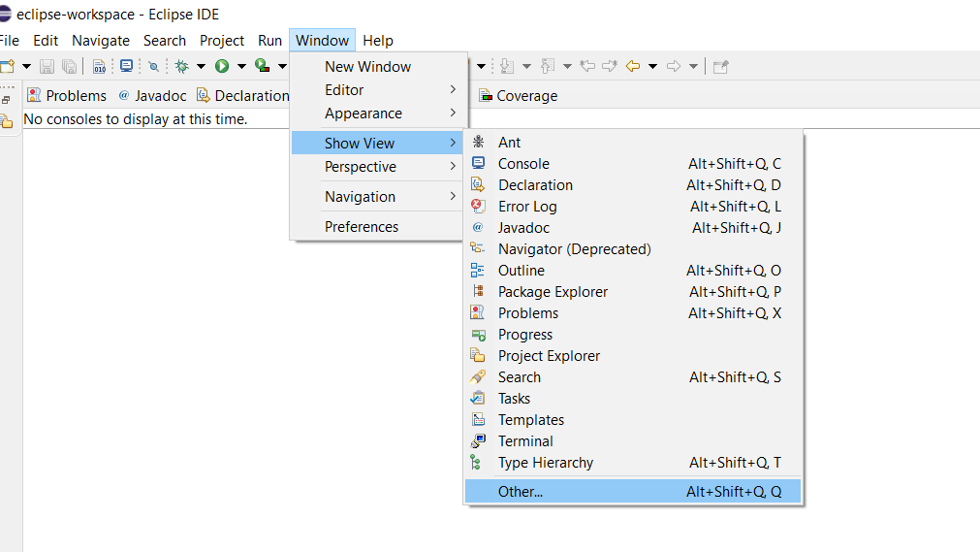
Task: Open the Next Annotation dropdown arrow
Action: coord(526,66)
